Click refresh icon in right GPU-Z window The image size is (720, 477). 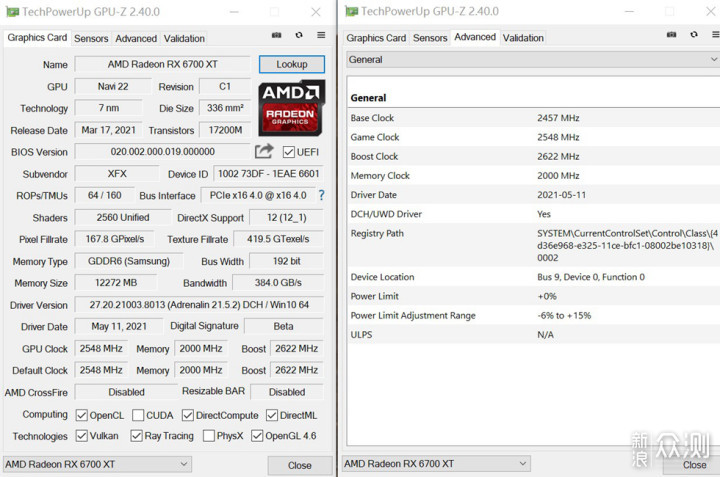[694, 34]
